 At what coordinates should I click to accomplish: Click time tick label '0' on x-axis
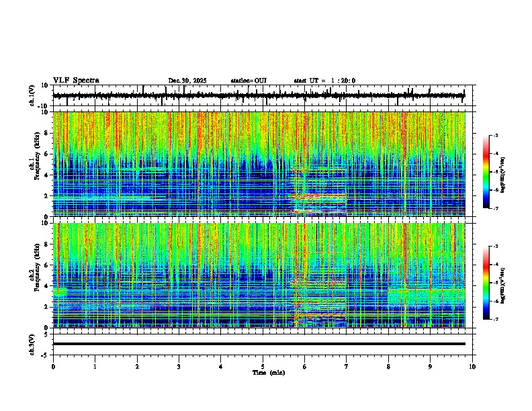tap(53, 367)
